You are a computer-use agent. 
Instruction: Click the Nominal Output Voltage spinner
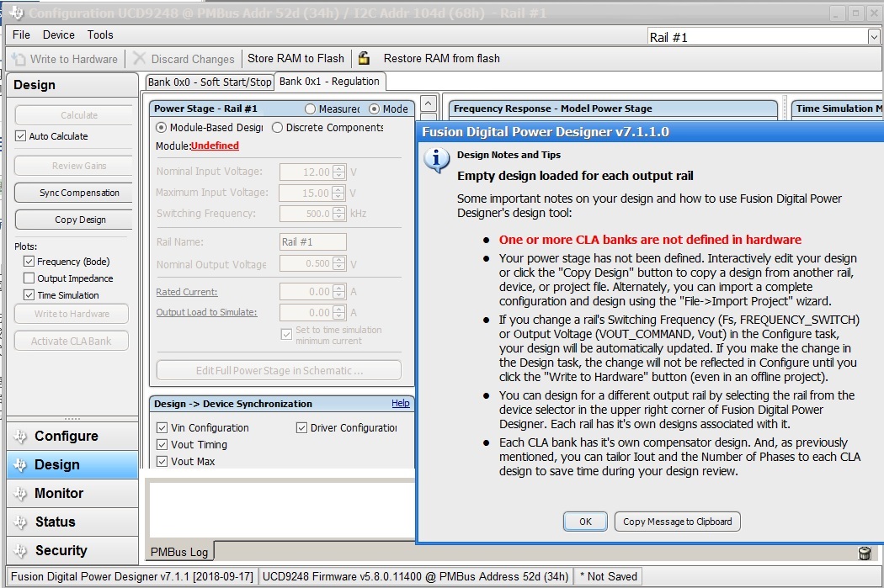338,263
